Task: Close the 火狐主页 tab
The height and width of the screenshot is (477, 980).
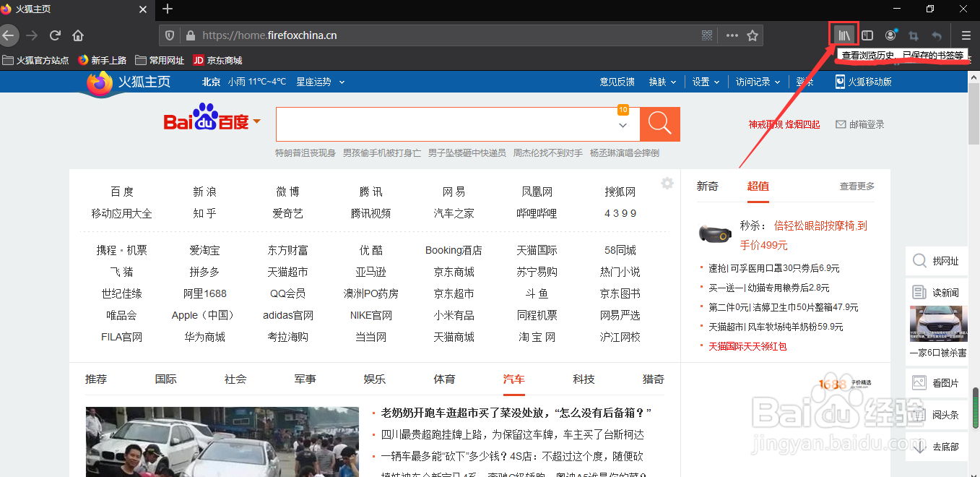Action: point(142,9)
